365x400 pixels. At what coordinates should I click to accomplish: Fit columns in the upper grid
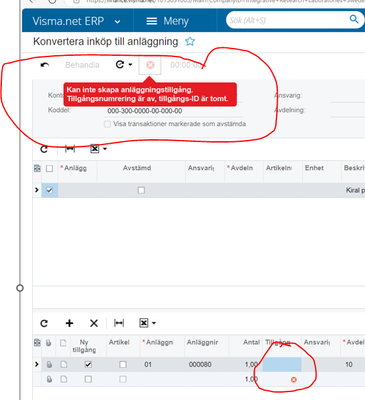[x=70, y=149]
